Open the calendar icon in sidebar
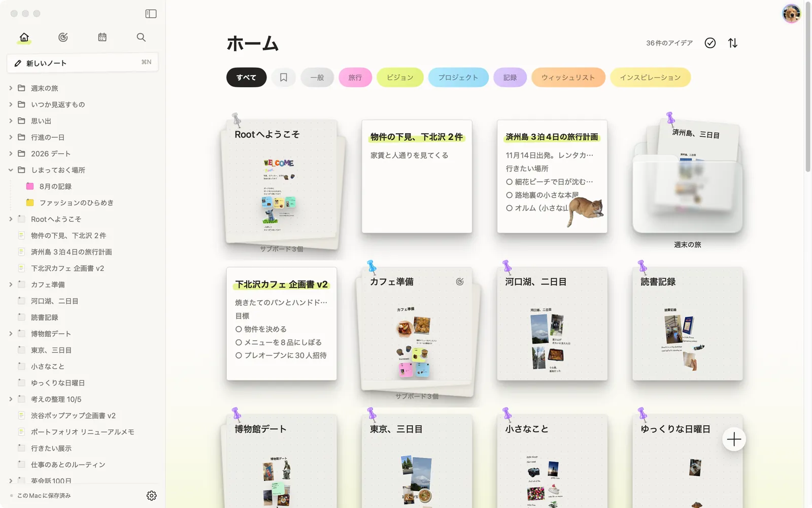The image size is (812, 508). point(102,37)
